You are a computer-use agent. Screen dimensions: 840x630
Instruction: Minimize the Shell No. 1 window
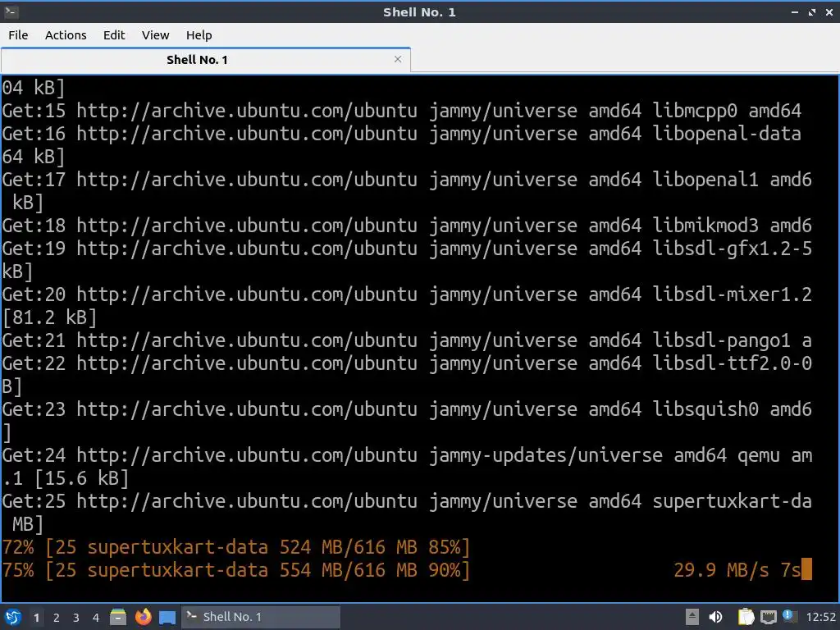tap(794, 11)
